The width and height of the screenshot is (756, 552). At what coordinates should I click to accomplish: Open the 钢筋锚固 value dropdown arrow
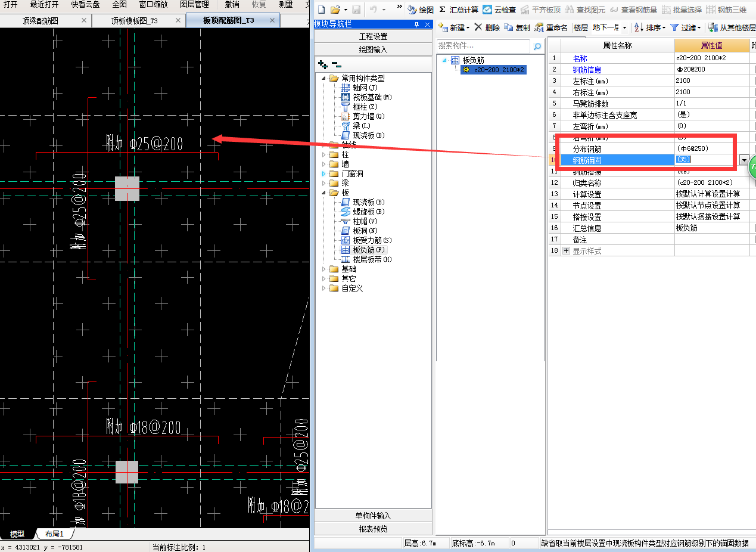pos(743,160)
